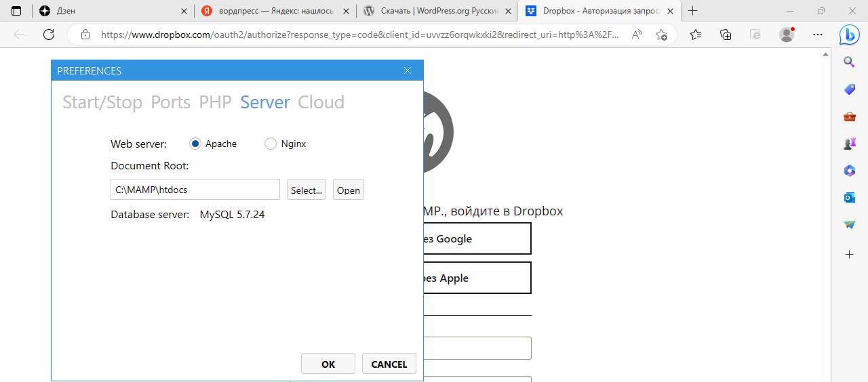Screen dimensions: 868x382
Task: Click the user profile avatar icon
Action: coord(787,35)
